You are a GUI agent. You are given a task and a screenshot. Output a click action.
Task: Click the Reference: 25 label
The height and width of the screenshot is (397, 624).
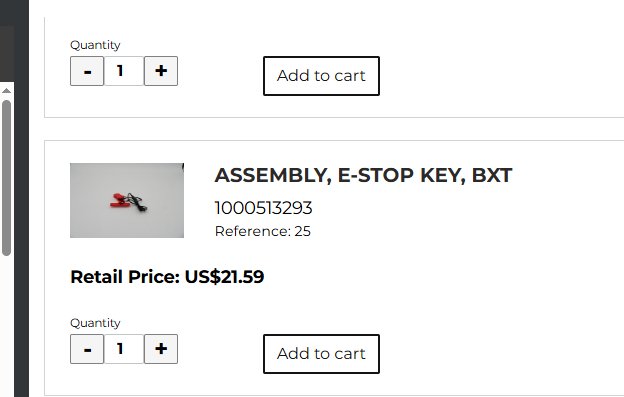tap(263, 231)
